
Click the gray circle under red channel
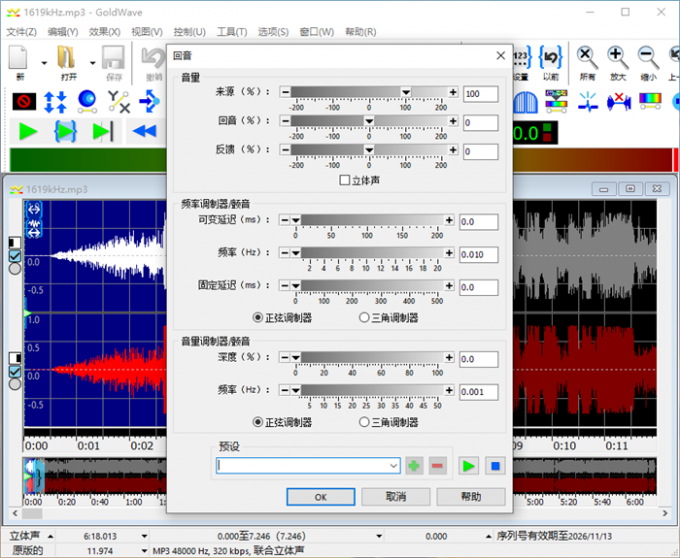15,384
